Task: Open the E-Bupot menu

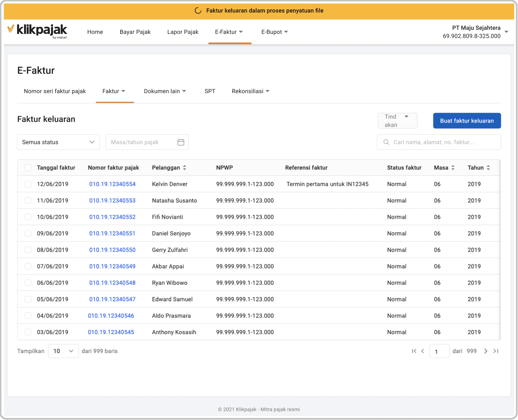Action: point(274,32)
